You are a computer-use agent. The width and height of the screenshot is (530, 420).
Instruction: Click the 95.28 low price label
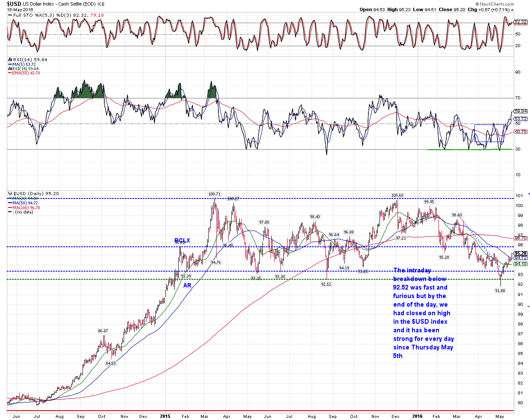point(444,257)
